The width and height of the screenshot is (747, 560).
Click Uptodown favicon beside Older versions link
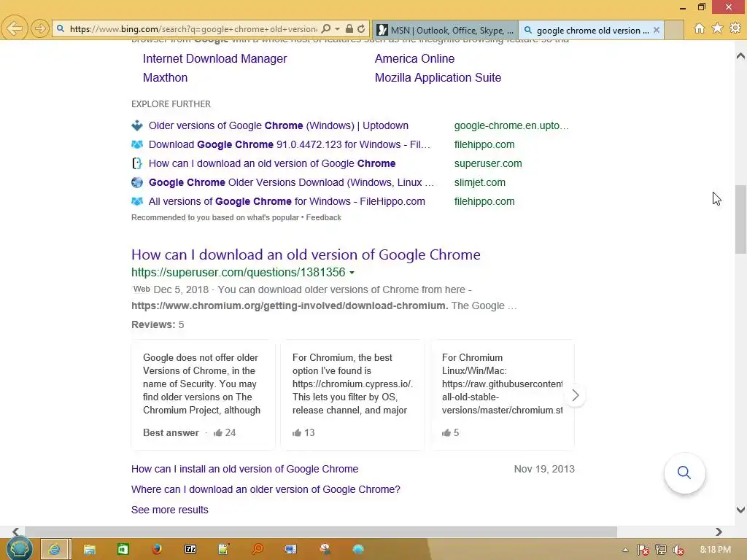[x=137, y=125]
